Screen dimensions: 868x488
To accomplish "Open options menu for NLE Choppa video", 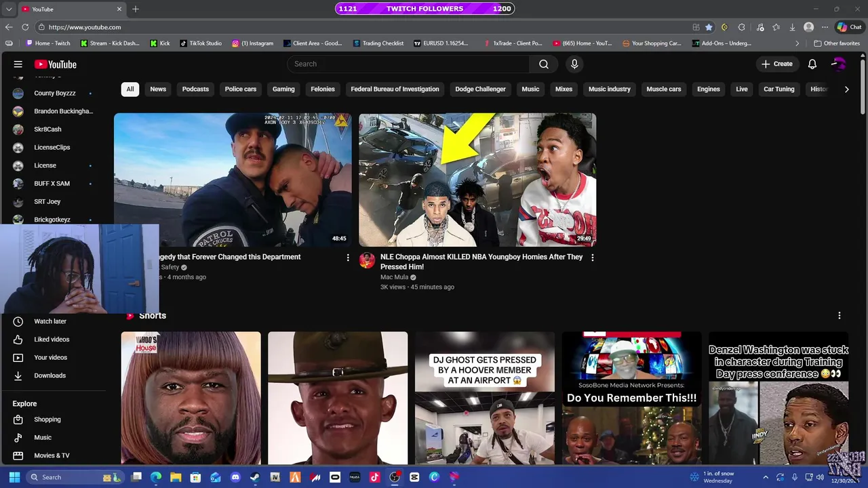I will 593,258.
